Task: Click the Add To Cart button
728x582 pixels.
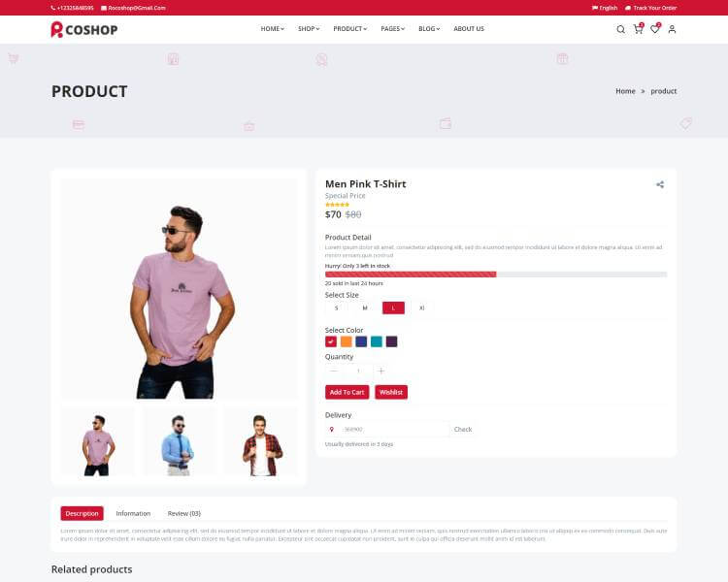Action: pyautogui.click(x=347, y=392)
